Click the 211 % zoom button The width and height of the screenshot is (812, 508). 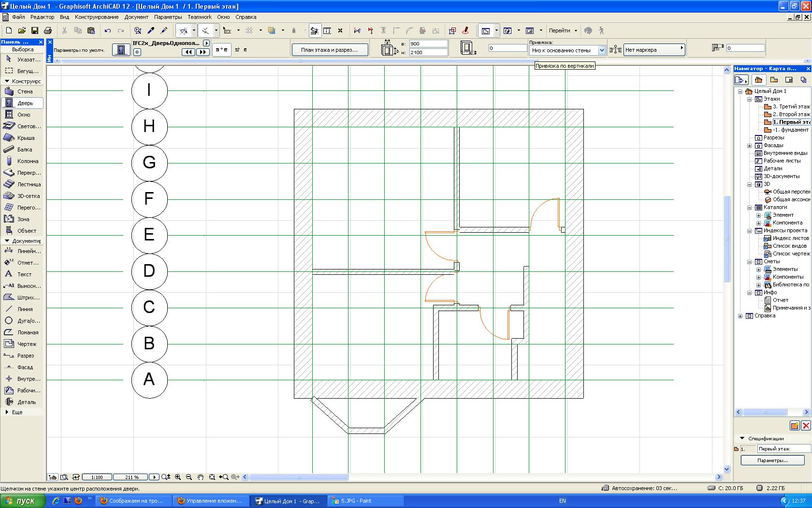(x=130, y=477)
